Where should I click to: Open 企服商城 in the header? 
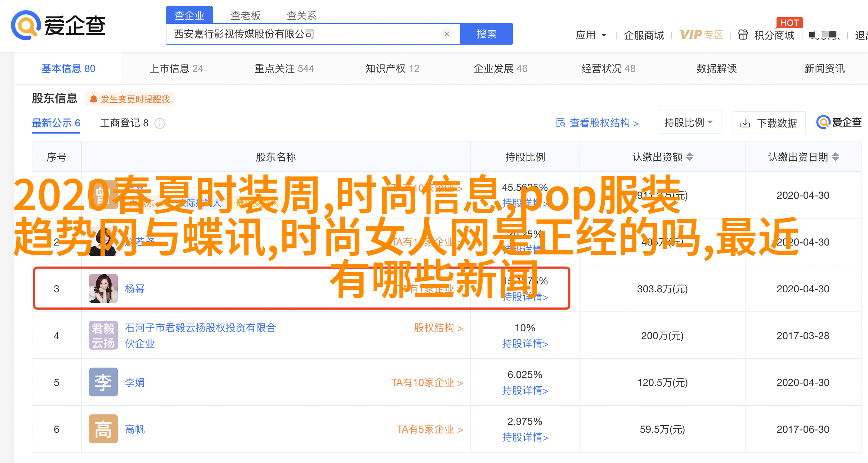(x=644, y=35)
